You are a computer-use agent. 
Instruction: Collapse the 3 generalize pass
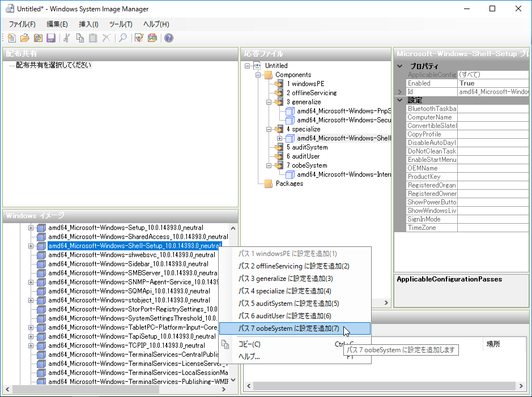pos(269,102)
